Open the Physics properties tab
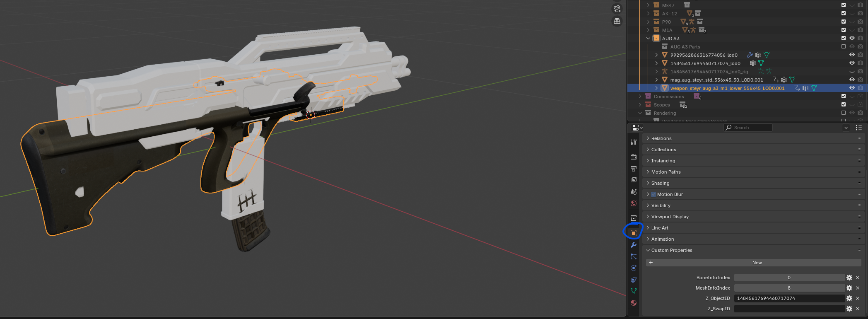The width and height of the screenshot is (868, 319). pyautogui.click(x=633, y=268)
